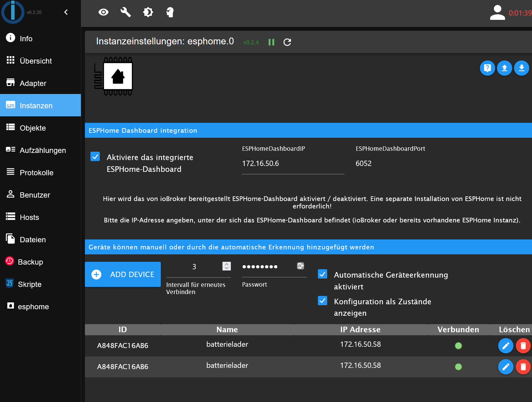The width and height of the screenshot is (532, 402).
Task: Open the Info menu item
Action: 40,38
